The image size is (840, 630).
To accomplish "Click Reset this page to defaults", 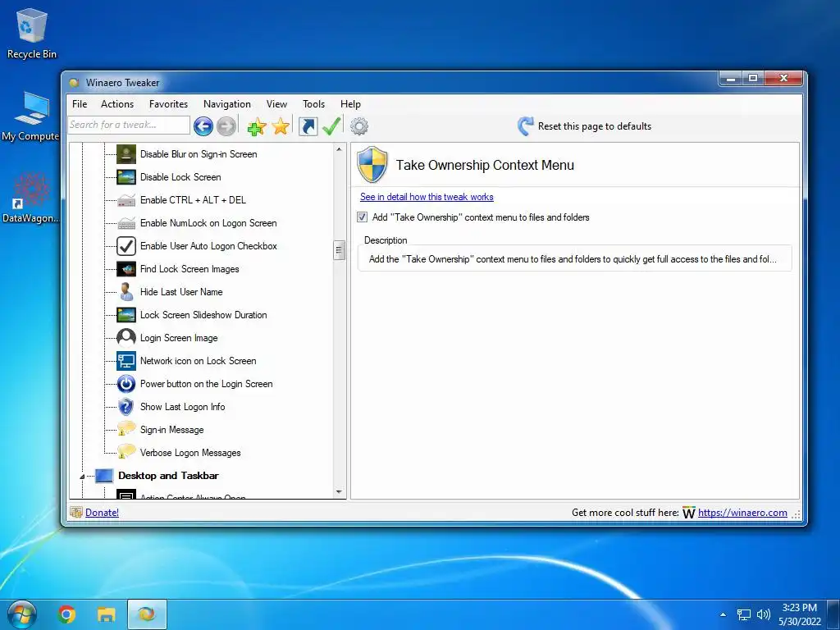I will coord(584,126).
